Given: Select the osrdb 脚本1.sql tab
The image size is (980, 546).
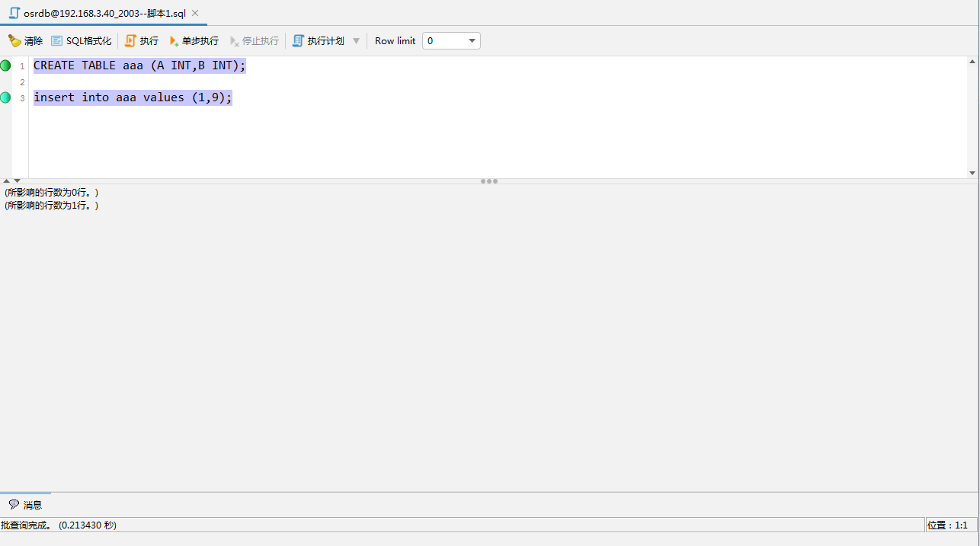Looking at the screenshot, I should 104,14.
